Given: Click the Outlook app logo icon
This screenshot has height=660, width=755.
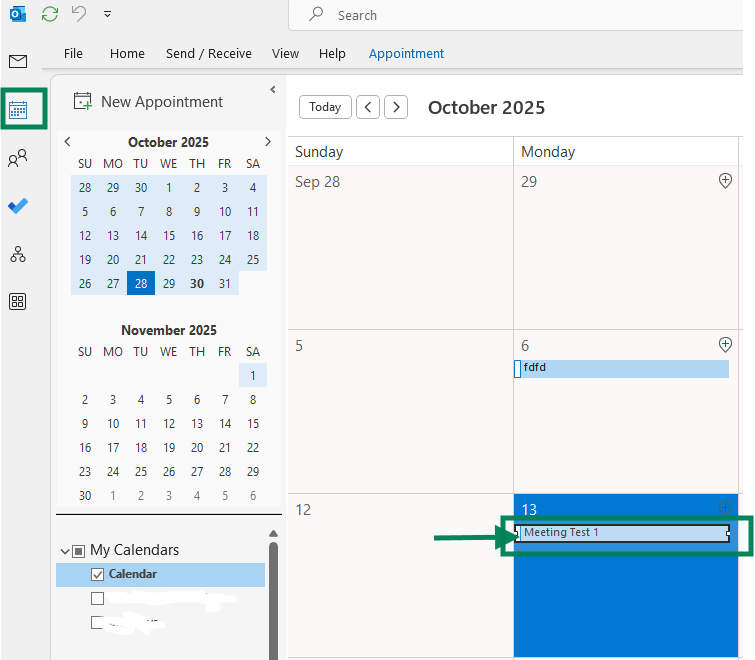Looking at the screenshot, I should click(x=18, y=14).
